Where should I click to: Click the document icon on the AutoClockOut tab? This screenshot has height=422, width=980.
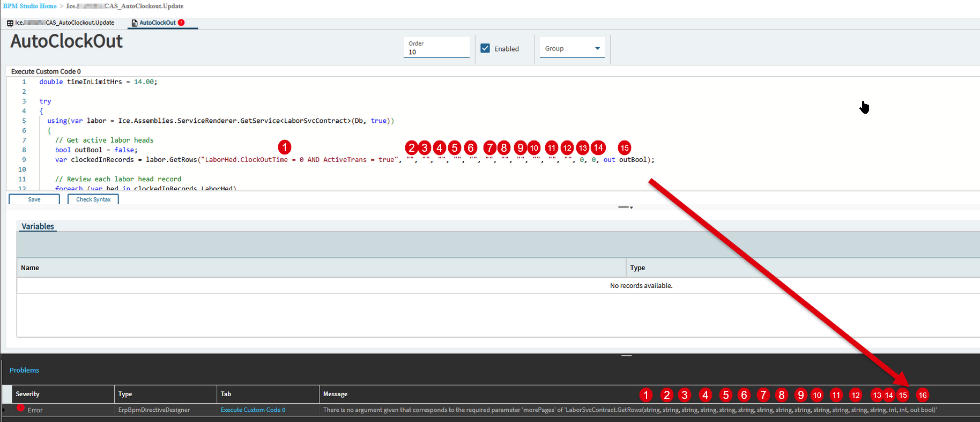coord(135,23)
